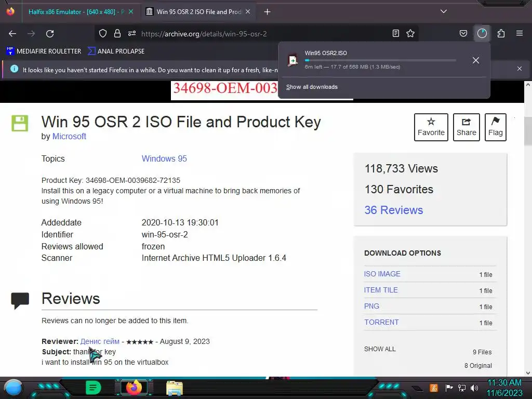Click the green floppy software icon
The height and width of the screenshot is (399, 532).
click(20, 123)
